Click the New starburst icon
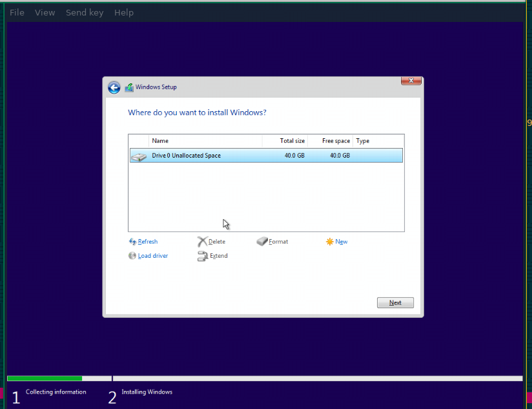The image size is (532, 409). coord(329,242)
